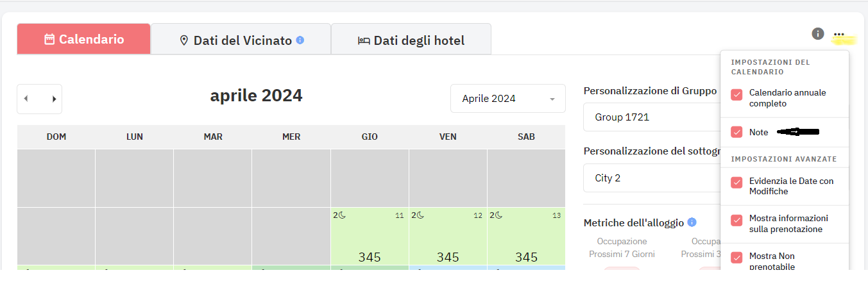Image resolution: width=868 pixels, height=284 pixels.
Task: Toggle Mostra informazioni sulla prenotazione checkbox
Action: 736,221
